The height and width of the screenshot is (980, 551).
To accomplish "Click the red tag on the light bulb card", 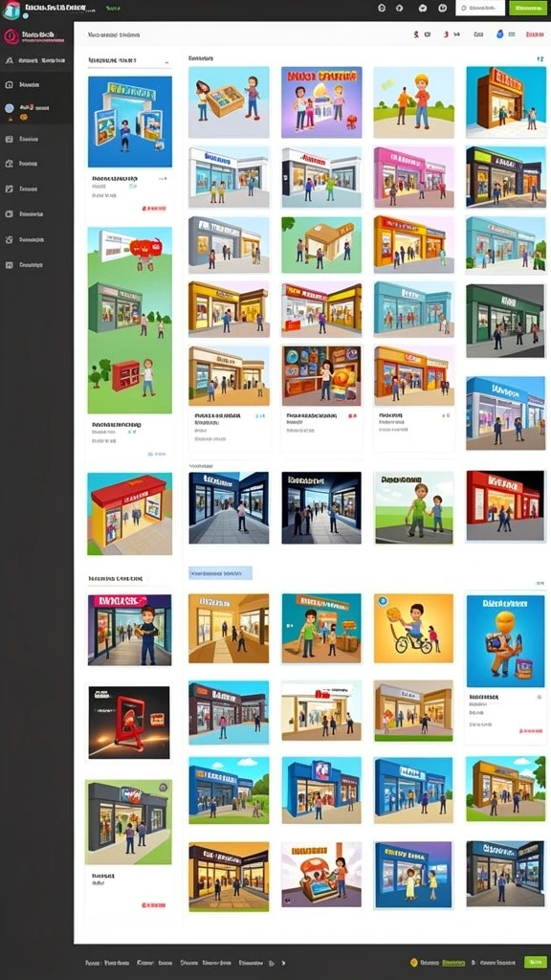I will 530,730.
